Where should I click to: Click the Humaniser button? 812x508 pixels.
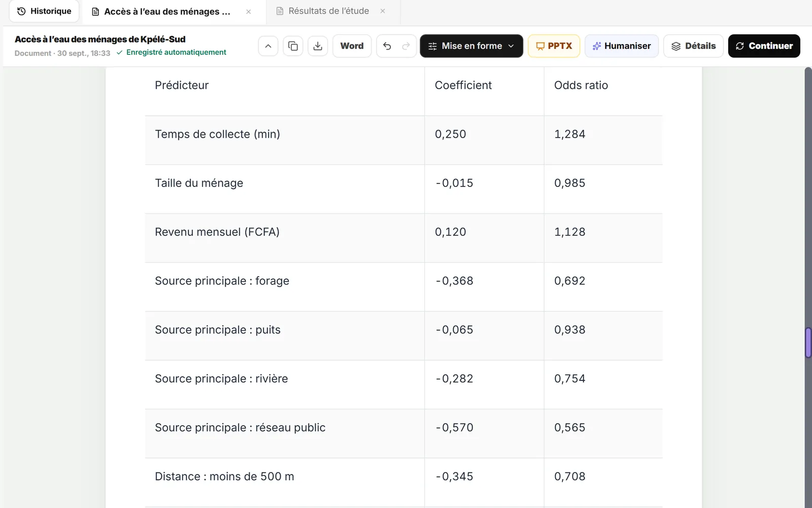[x=622, y=46]
